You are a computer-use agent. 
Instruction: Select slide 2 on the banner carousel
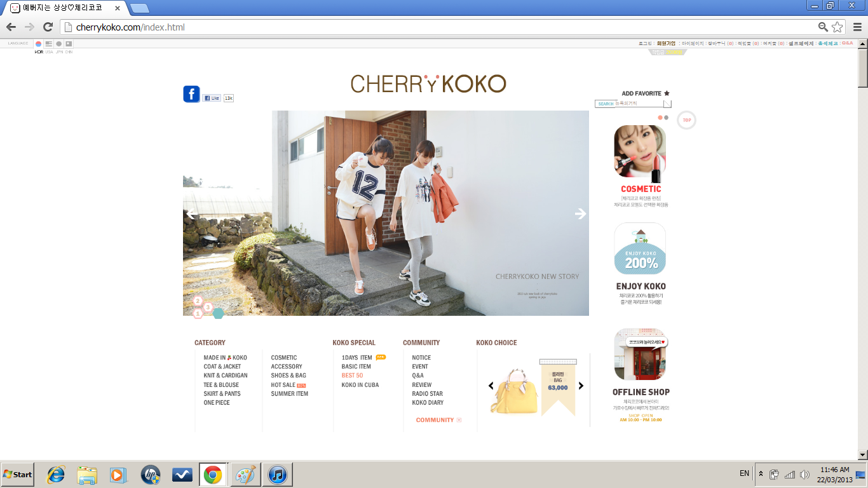(198, 301)
